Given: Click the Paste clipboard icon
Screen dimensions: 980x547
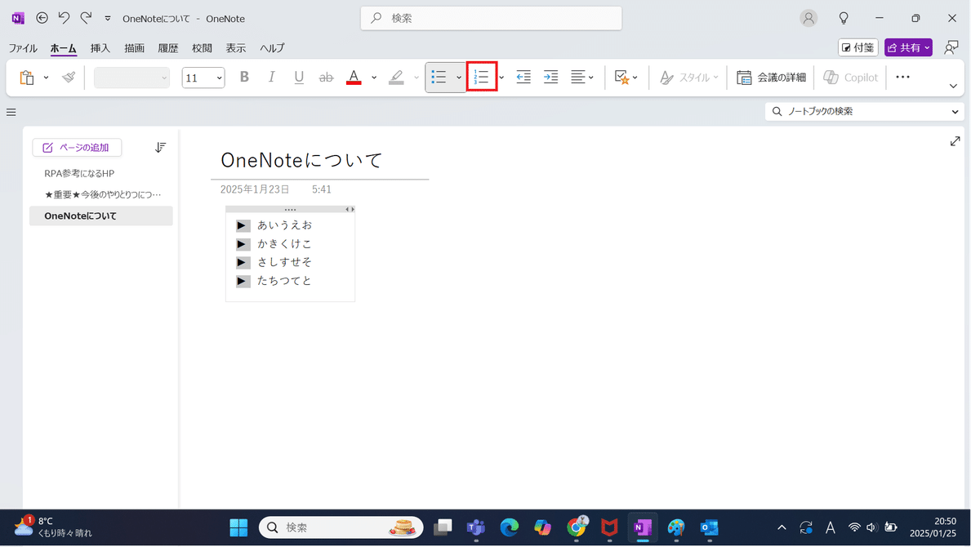Looking at the screenshot, I should [27, 78].
